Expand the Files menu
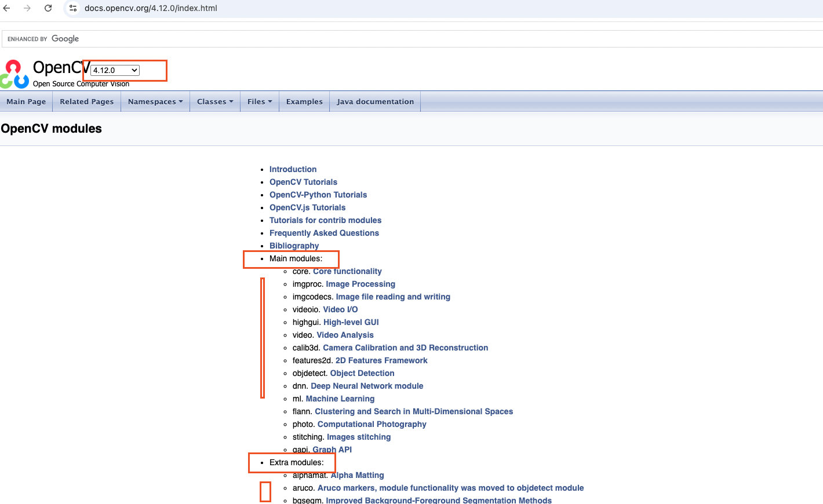The height and width of the screenshot is (504, 823). (x=260, y=101)
